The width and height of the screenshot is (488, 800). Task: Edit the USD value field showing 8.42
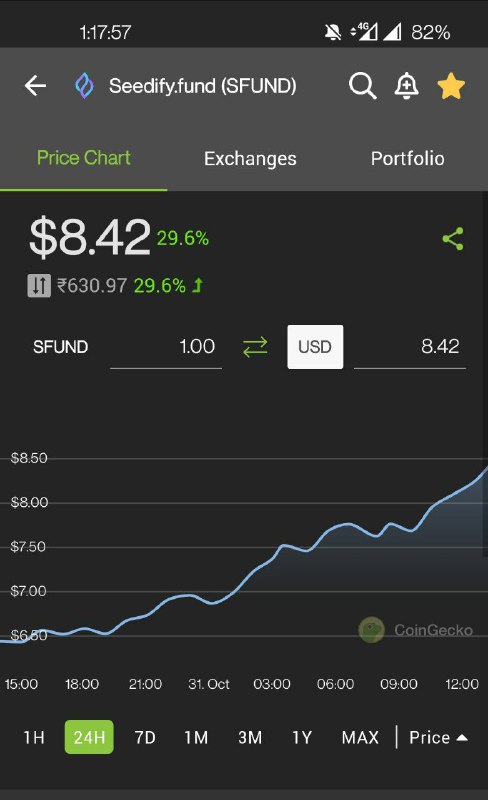(410, 347)
